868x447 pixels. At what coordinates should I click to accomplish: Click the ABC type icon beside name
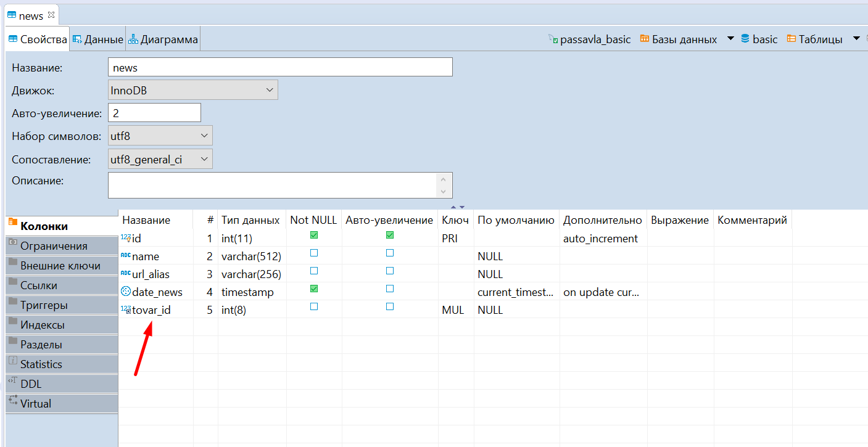pos(126,256)
